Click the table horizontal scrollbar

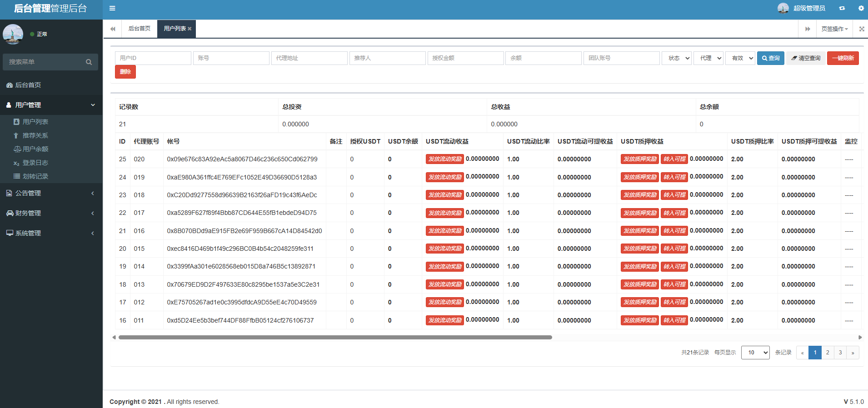coord(335,338)
